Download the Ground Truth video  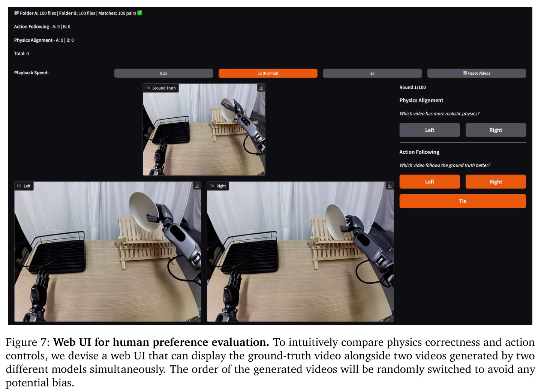tap(261, 87)
